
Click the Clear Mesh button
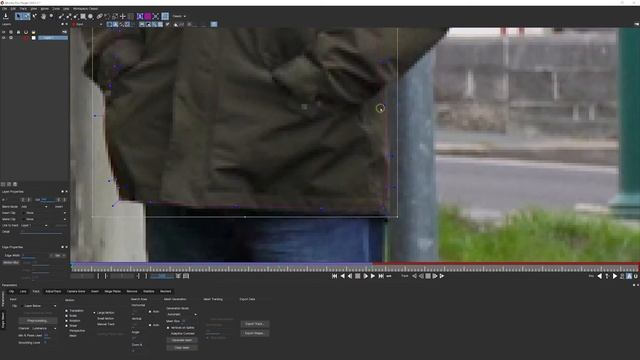[182, 348]
